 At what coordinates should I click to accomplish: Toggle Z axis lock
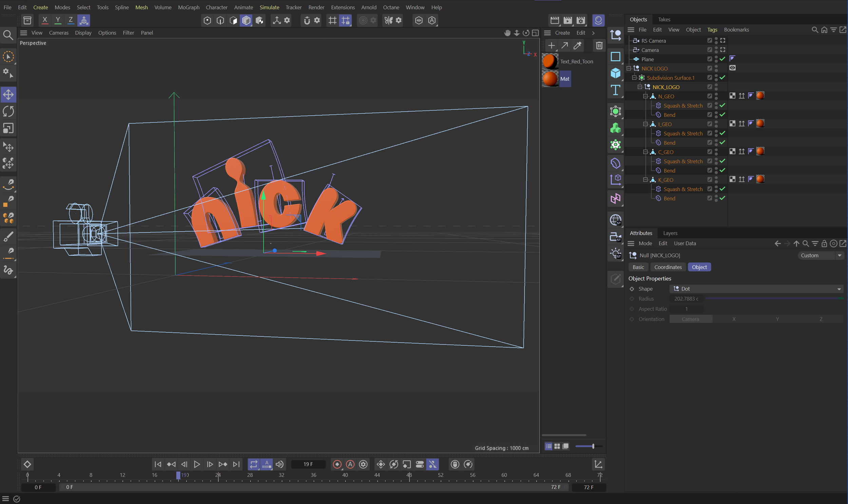pyautogui.click(x=71, y=20)
